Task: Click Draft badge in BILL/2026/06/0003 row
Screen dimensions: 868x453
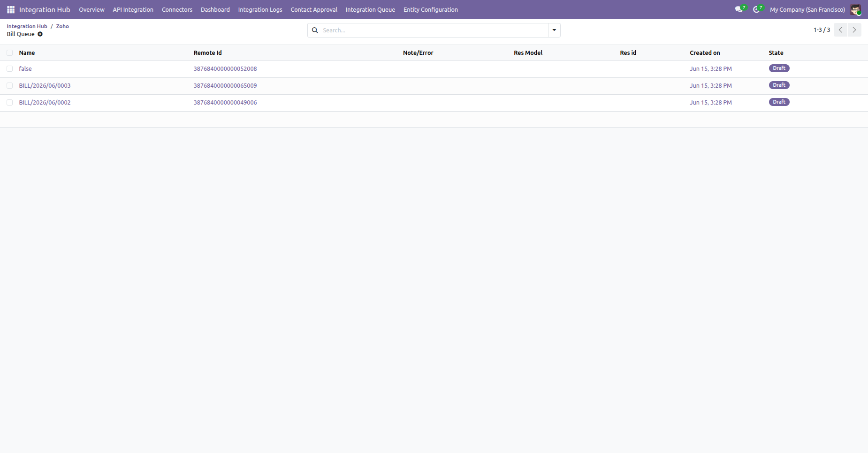Action: coord(779,85)
